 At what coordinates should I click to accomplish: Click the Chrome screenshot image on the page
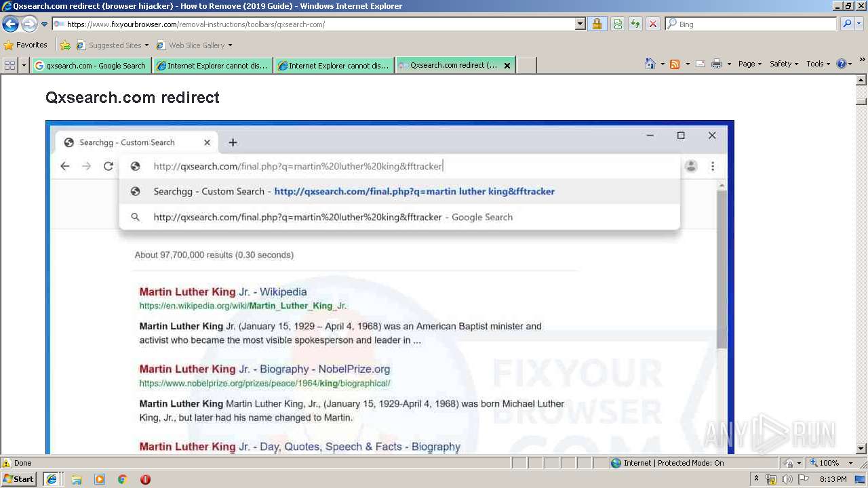tap(390, 287)
